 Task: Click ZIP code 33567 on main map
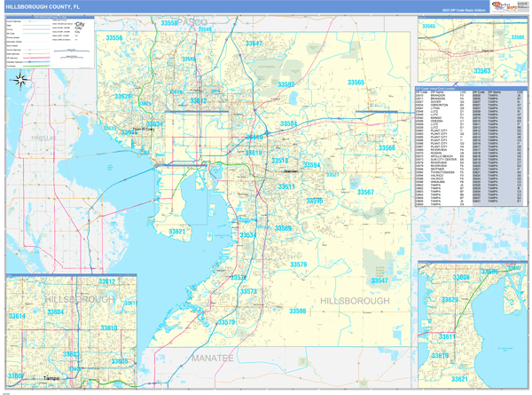(365, 193)
